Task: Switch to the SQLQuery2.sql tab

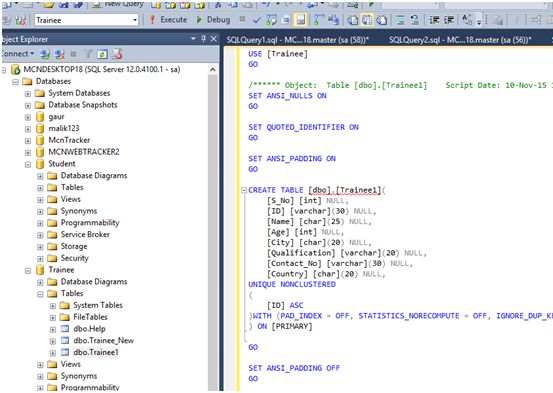Action: click(x=460, y=40)
